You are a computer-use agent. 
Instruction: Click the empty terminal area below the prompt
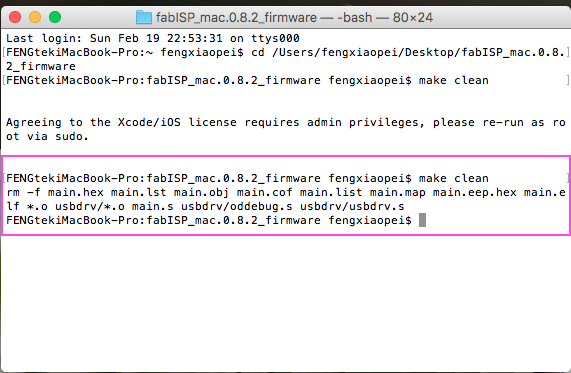(286, 302)
